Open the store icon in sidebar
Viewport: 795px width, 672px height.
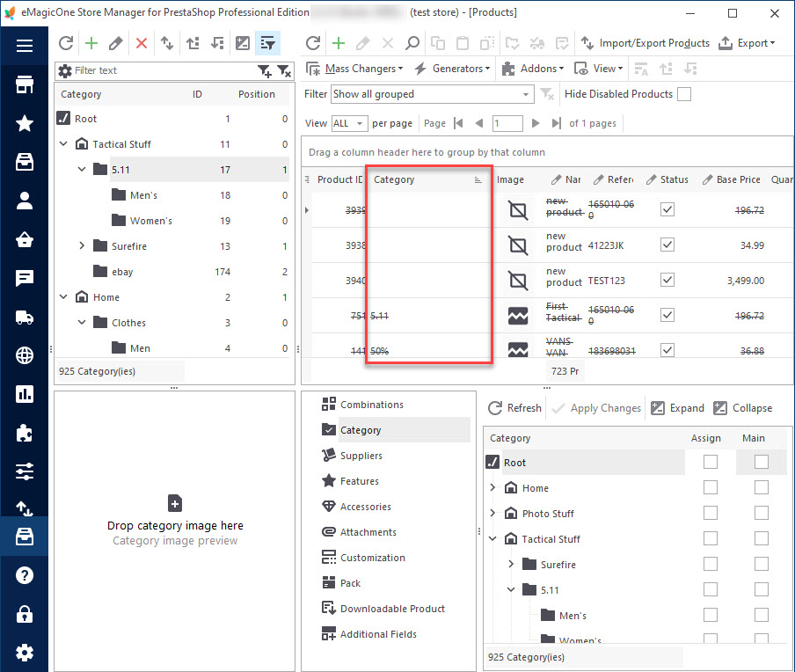[25, 84]
